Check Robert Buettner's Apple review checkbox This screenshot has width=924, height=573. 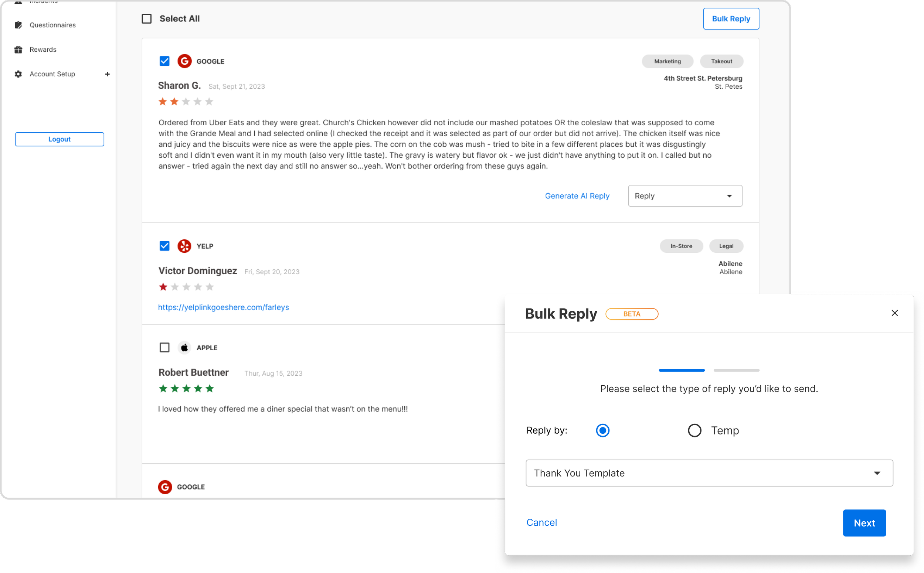coord(164,348)
